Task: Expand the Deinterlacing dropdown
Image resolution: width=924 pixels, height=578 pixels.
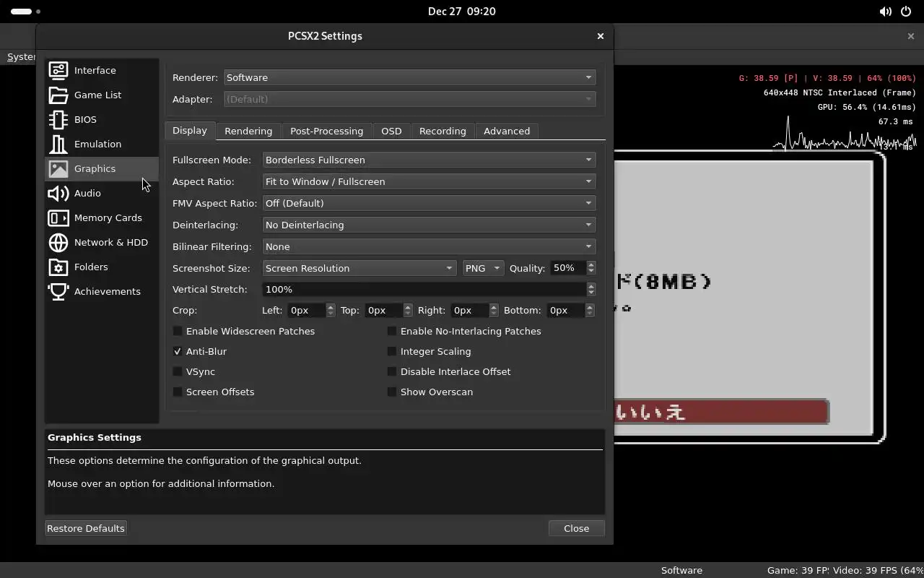Action: [x=429, y=225]
